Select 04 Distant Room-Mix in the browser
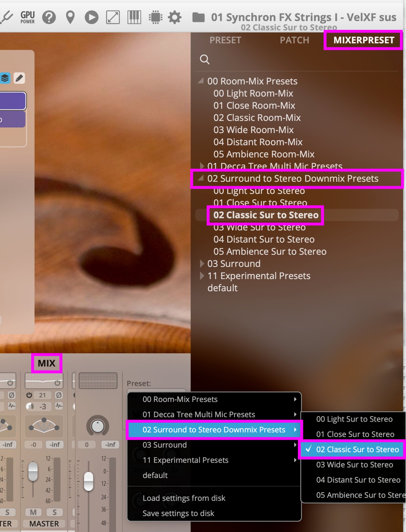406x532 pixels. coord(258,142)
